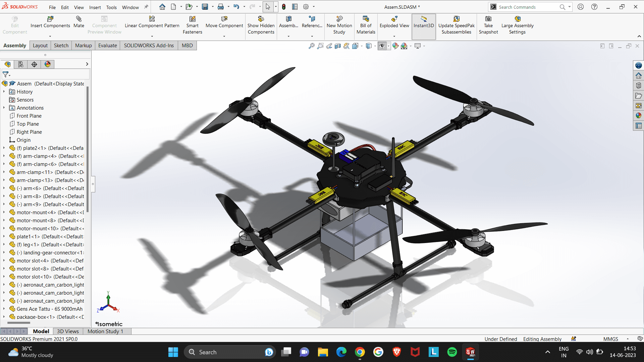The height and width of the screenshot is (362, 644).
Task: Click the Previous View icon
Action: click(x=329, y=46)
